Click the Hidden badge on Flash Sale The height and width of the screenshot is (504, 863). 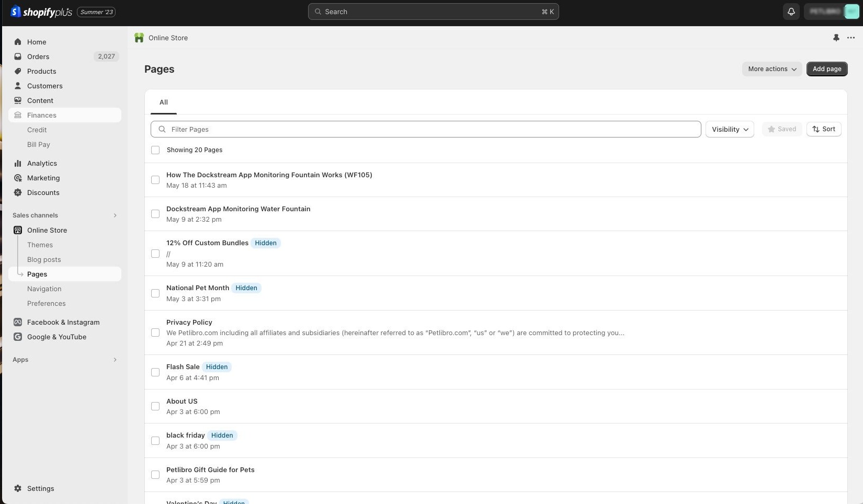click(217, 367)
